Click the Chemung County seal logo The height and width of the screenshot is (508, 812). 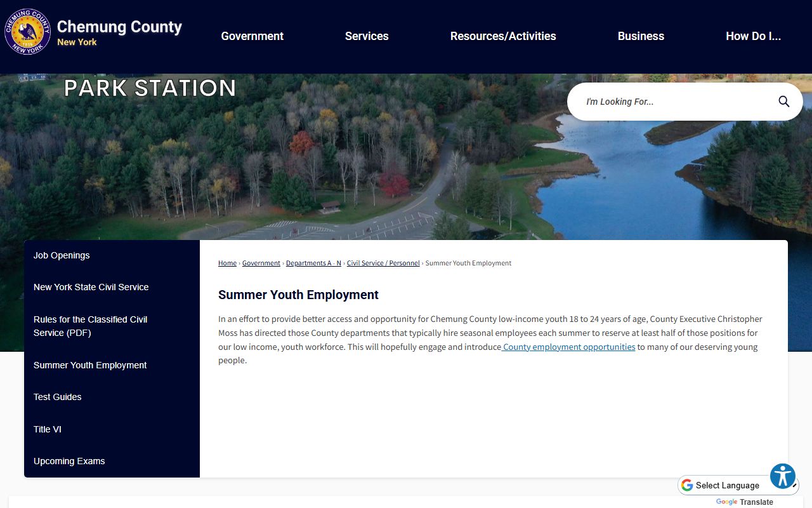[x=28, y=32]
